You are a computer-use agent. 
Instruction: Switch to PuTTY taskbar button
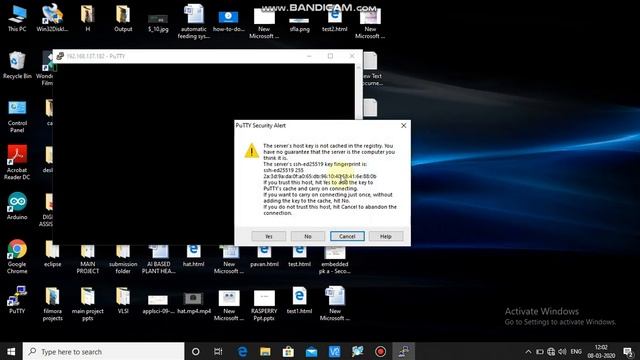tap(404, 351)
